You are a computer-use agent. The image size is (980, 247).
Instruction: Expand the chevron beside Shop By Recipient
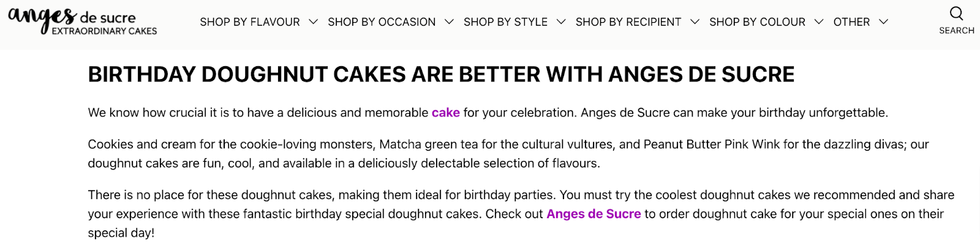[x=695, y=22]
